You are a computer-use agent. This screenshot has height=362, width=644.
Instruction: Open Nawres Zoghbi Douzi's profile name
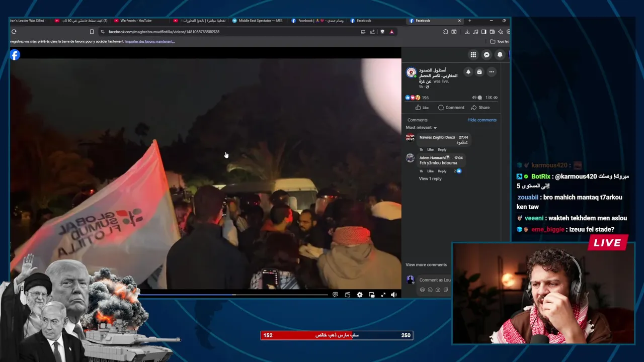tap(437, 137)
